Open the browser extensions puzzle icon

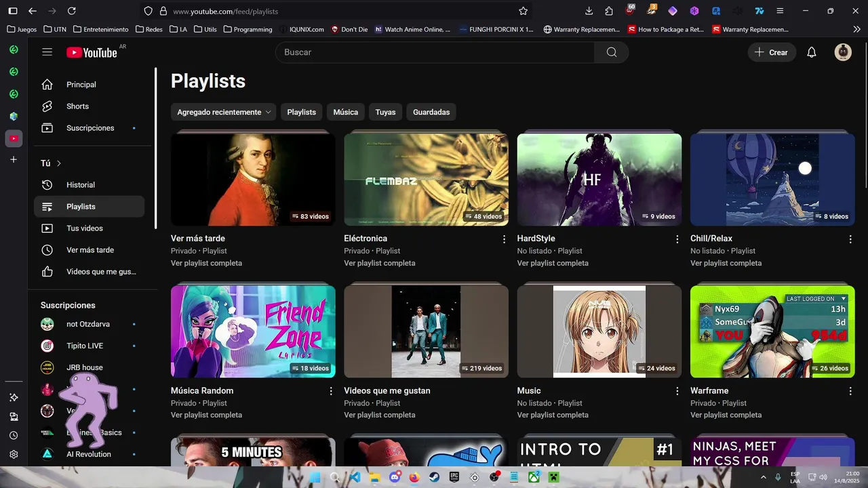609,11
